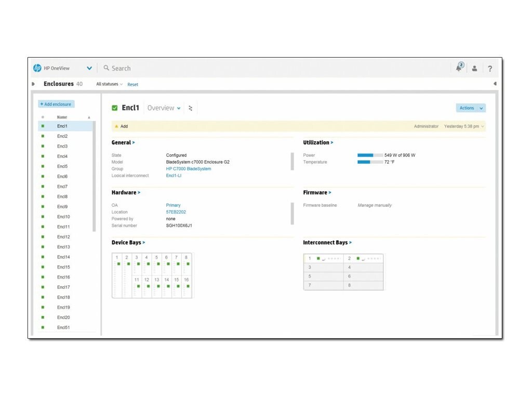Image resolution: width=532 pixels, height=399 pixels.
Task: Click the Add enclosure button
Action: click(56, 104)
